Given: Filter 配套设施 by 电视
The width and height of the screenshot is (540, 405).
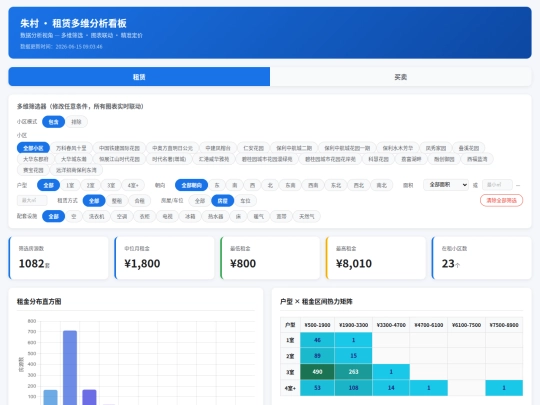Looking at the screenshot, I should click(x=167, y=216).
